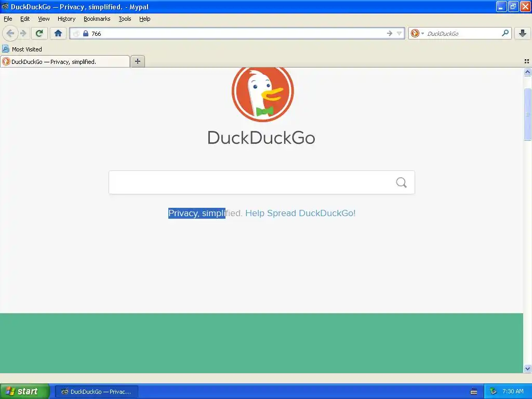Open the Downloads arrow button
Image resolution: width=532 pixels, height=399 pixels.
[x=523, y=33]
